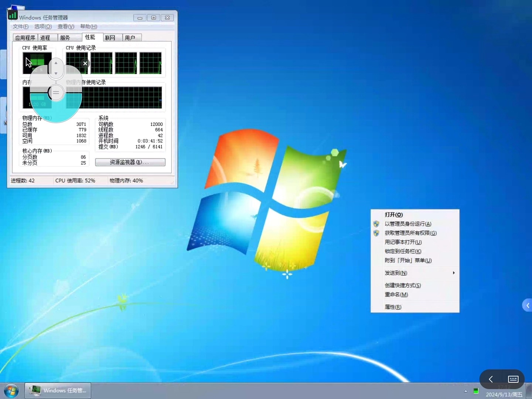Click the third CPU history graph

coord(126,63)
